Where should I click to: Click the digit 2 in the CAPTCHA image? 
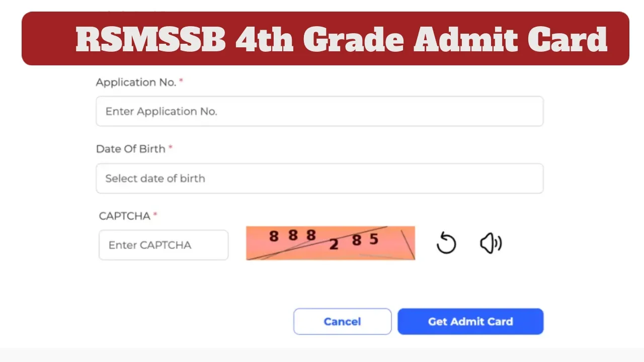pyautogui.click(x=334, y=245)
